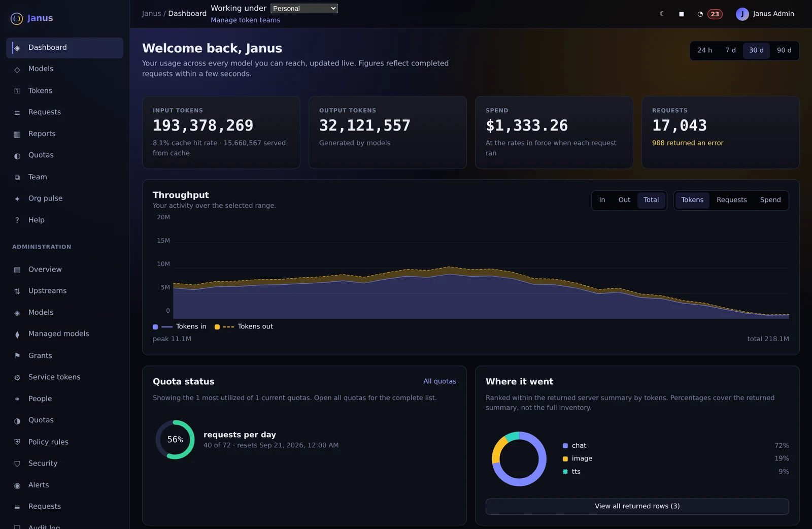Show the Tokens metric in Throughput

(692, 200)
